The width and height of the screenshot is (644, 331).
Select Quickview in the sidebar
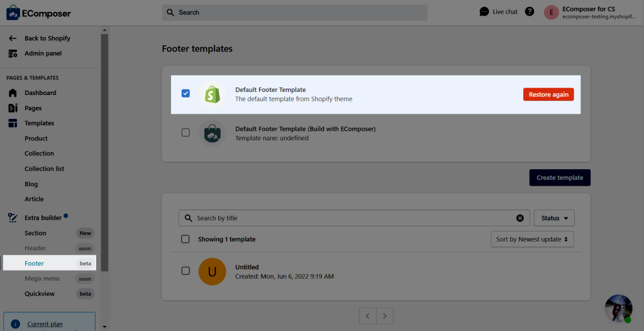pyautogui.click(x=40, y=294)
